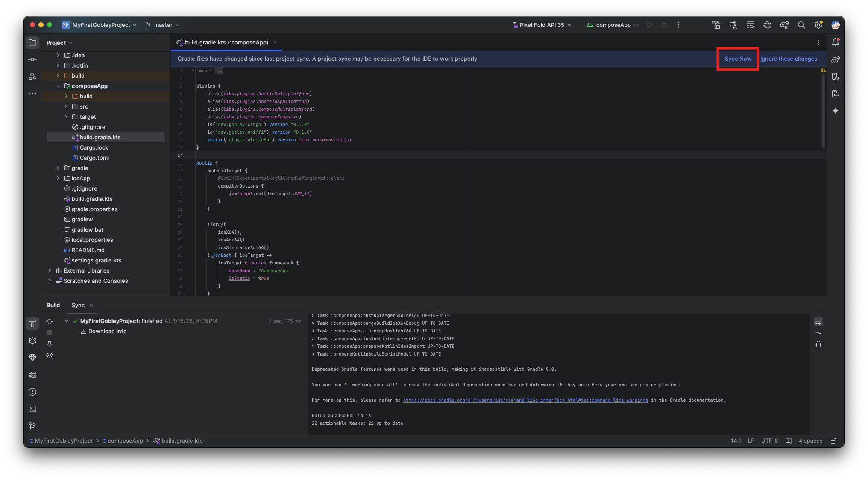The height and width of the screenshot is (479, 868).
Task: Toggle read-only lock icon in status bar
Action: coord(833,441)
